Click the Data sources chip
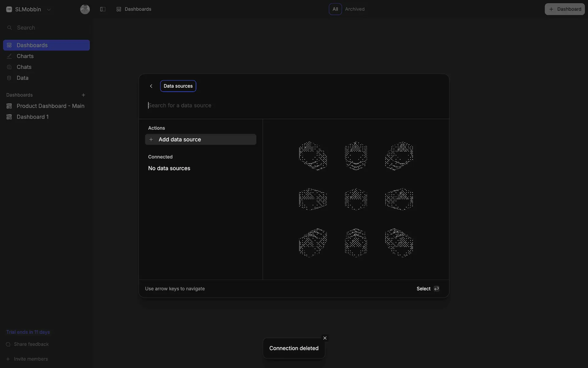This screenshot has height=368, width=588. pyautogui.click(x=178, y=86)
